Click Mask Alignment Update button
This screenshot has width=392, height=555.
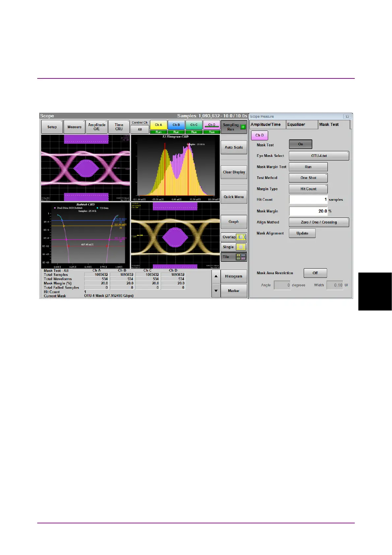pyautogui.click(x=302, y=233)
